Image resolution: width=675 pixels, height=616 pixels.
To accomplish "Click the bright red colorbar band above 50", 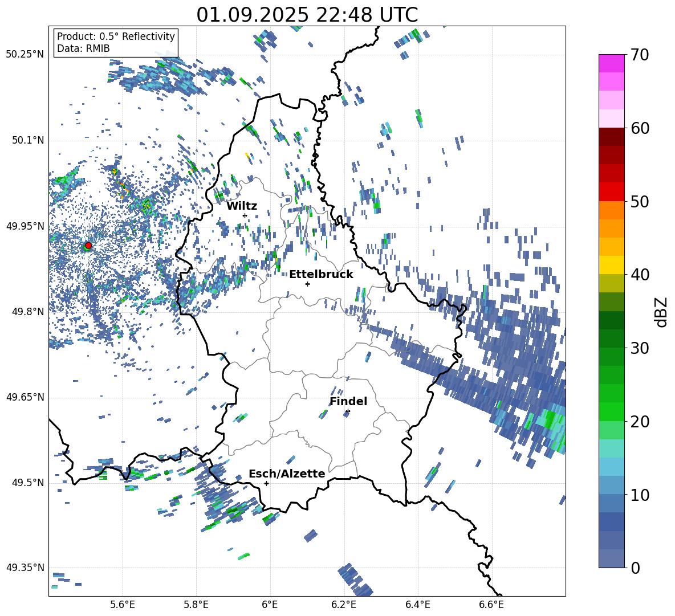I will tap(611, 192).
